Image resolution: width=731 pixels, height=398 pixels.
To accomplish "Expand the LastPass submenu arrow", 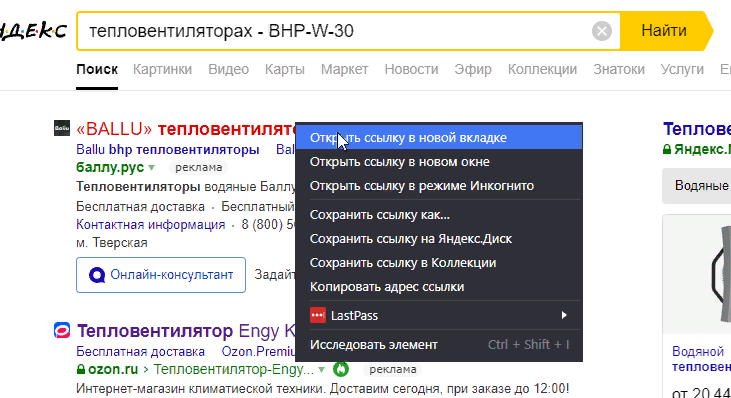I will (x=564, y=316).
